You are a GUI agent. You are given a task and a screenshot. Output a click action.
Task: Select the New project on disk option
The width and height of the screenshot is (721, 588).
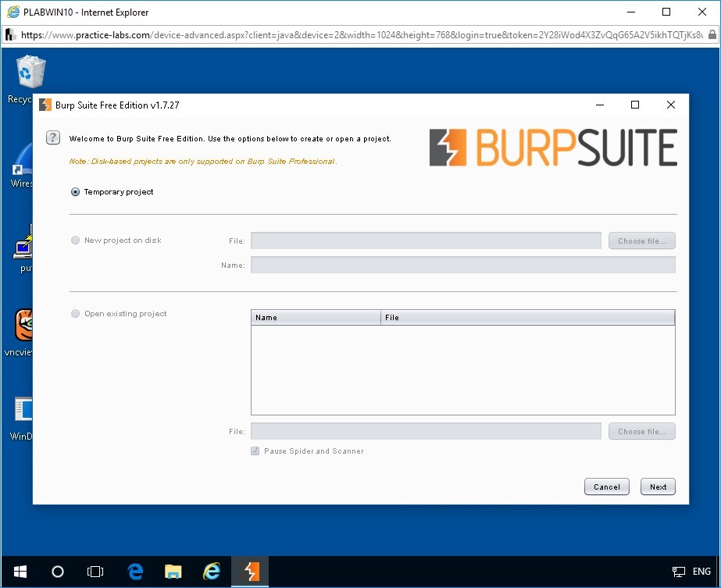[76, 241]
